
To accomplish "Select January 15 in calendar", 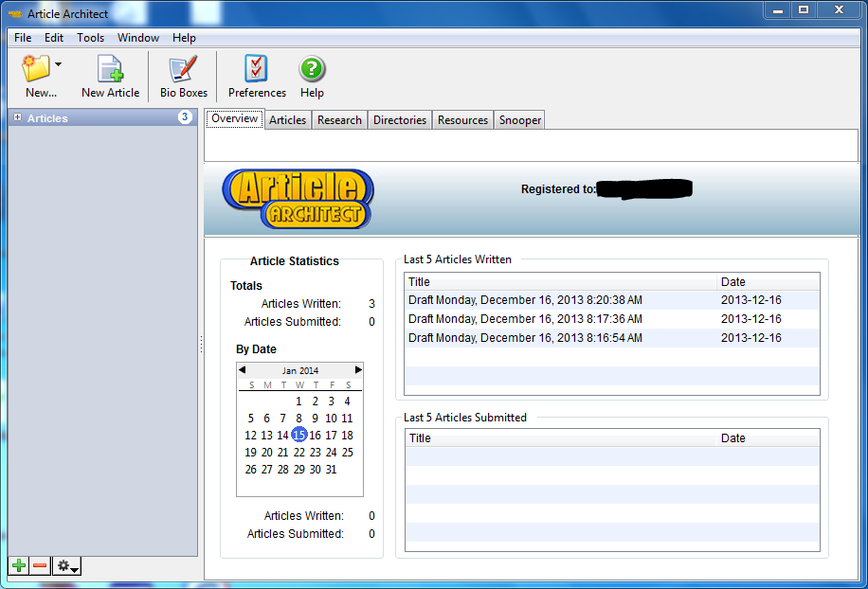I will (298, 435).
